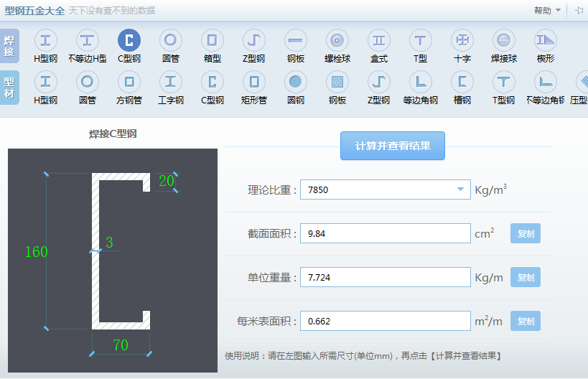This screenshot has width=588, height=379.
Task: Select the welded C型钢 icon
Action: pyautogui.click(x=129, y=40)
